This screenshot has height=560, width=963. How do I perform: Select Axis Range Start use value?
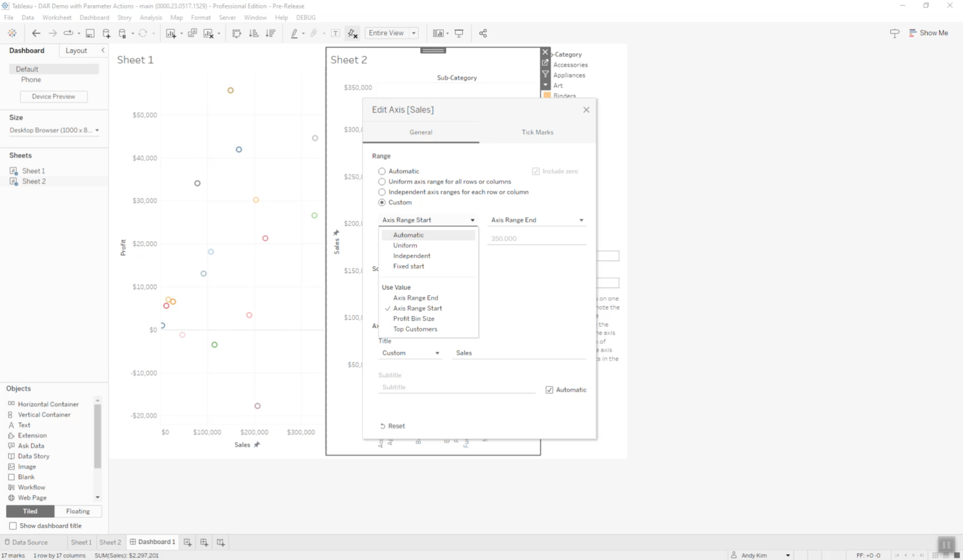416,308
